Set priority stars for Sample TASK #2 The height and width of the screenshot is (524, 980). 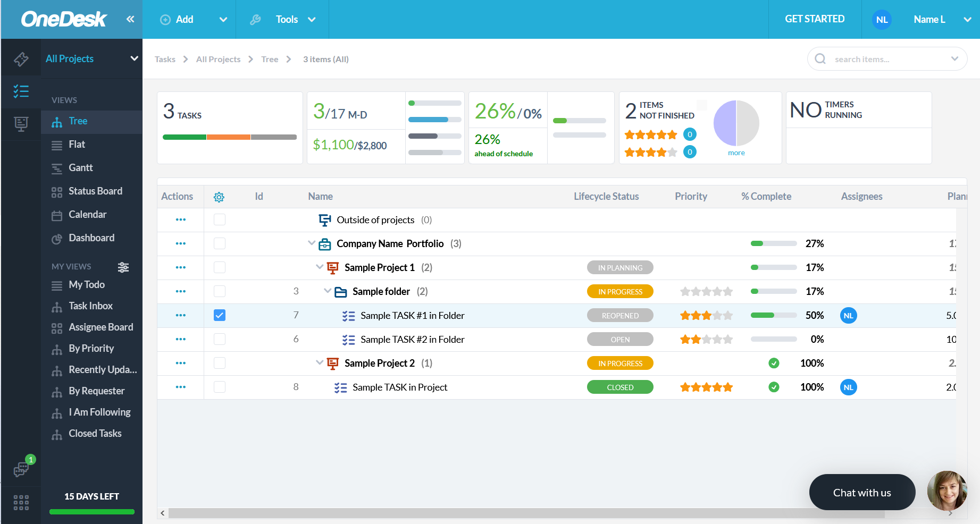707,340
